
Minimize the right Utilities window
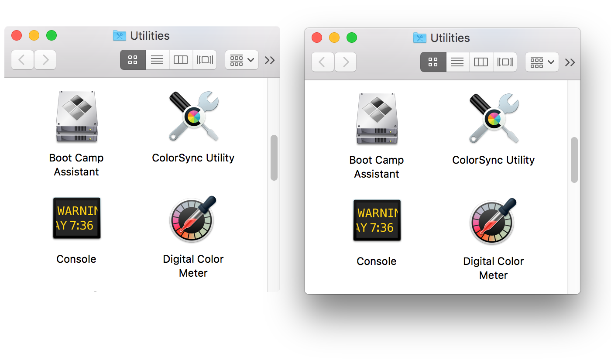pyautogui.click(x=334, y=38)
